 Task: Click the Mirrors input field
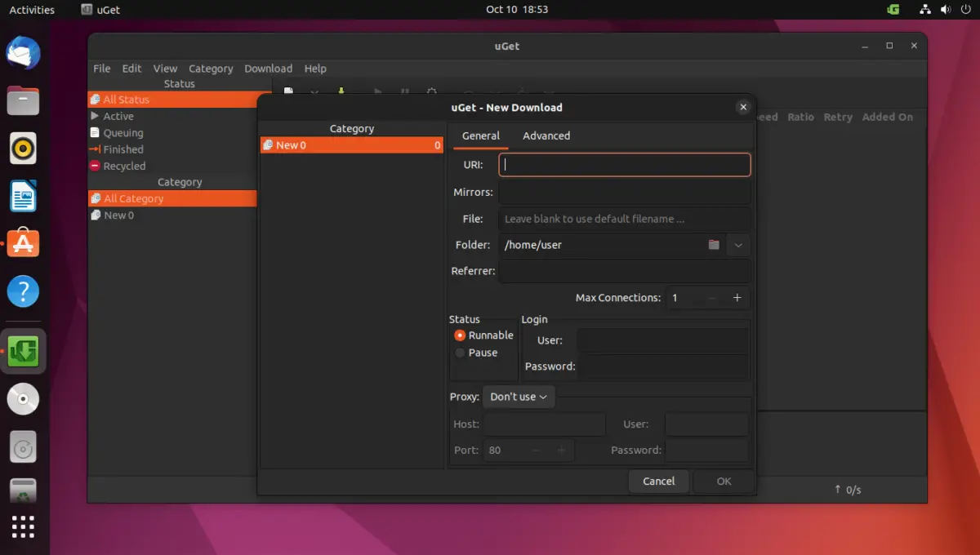[x=625, y=193]
